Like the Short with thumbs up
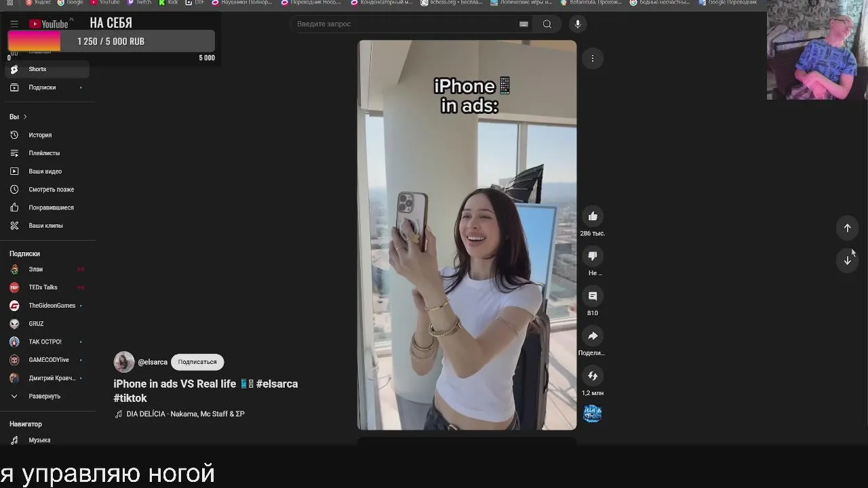 pyautogui.click(x=593, y=216)
